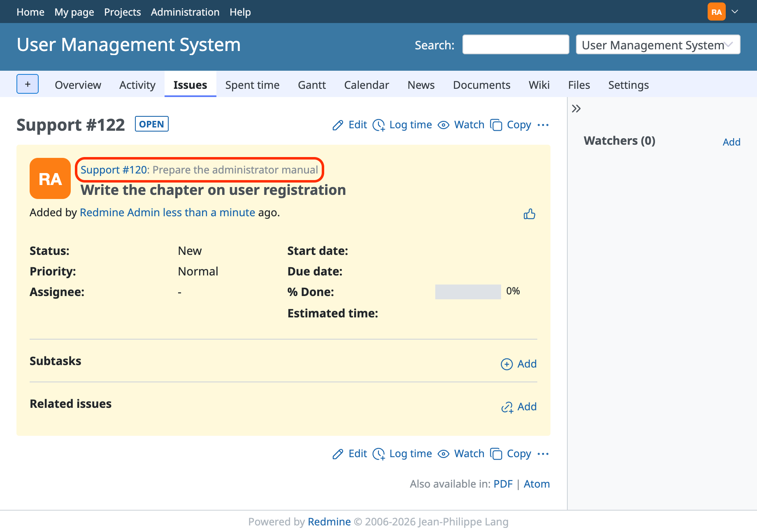Click the Help menu item
Image resolution: width=757 pixels, height=532 pixels.
point(240,12)
